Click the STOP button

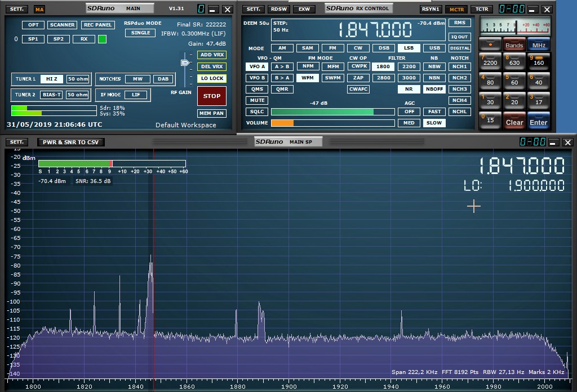(212, 96)
